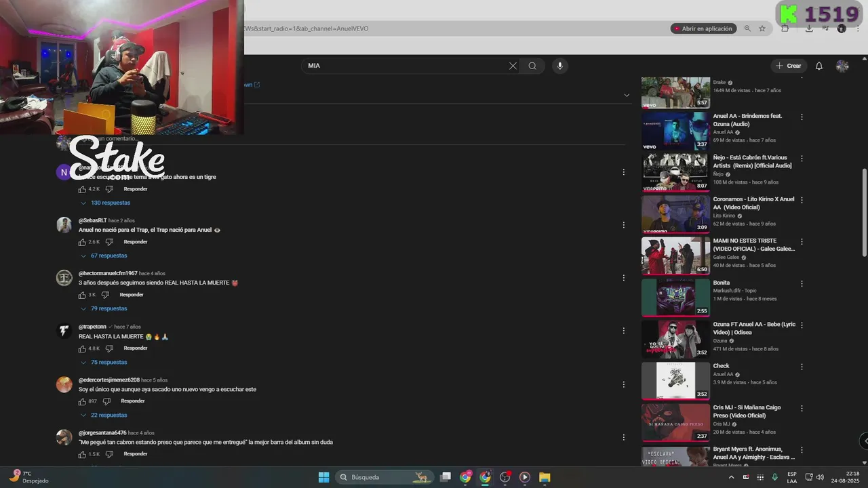Open options for MAMI NO ESTES TRISTE video
Image resolution: width=868 pixels, height=488 pixels.
click(x=802, y=242)
